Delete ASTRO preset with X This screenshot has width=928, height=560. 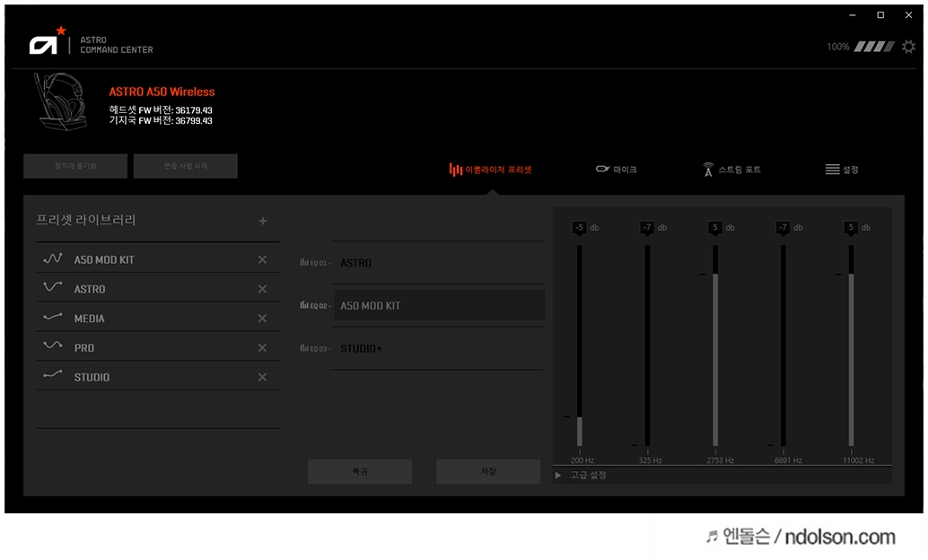[262, 289]
